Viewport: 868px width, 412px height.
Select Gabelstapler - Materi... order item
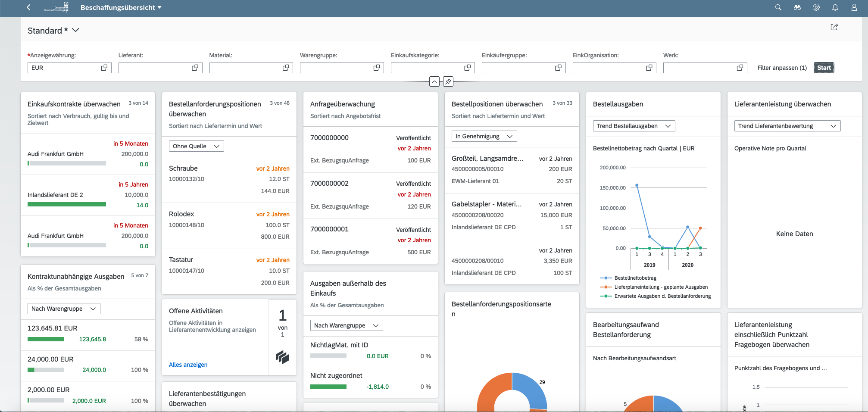512,215
